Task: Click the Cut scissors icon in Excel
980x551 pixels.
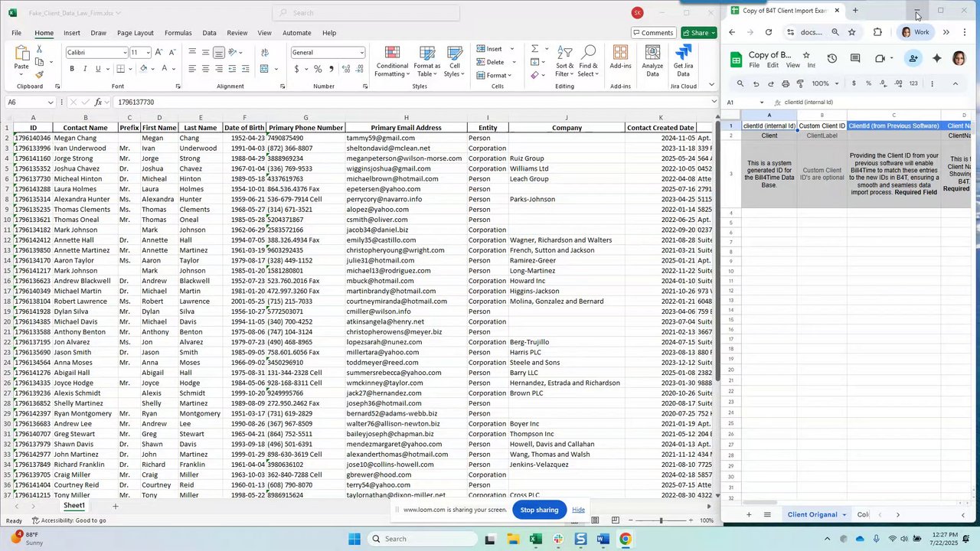Action: [39, 50]
